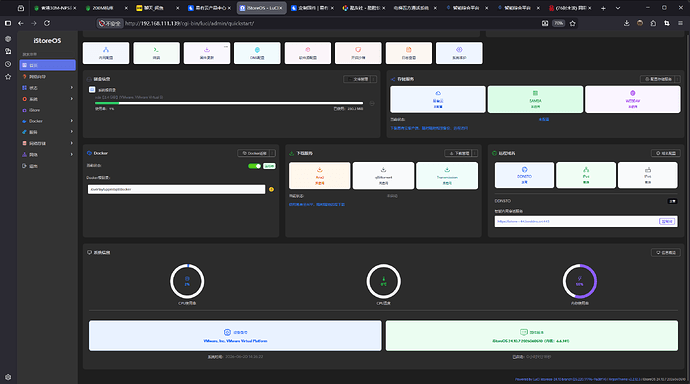Image resolution: width=690 pixels, height=384 pixels.
Task: Open more options beside the download management button
Action: (474, 153)
